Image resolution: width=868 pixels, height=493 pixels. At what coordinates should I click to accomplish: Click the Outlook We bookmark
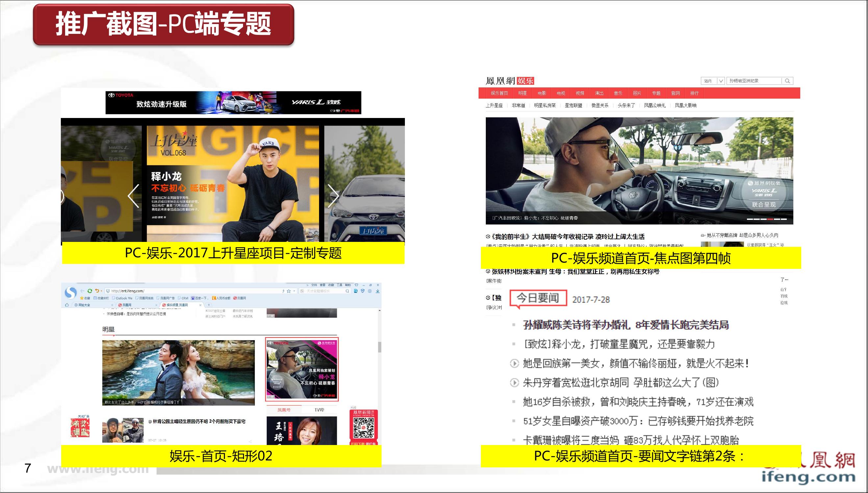[x=122, y=298]
